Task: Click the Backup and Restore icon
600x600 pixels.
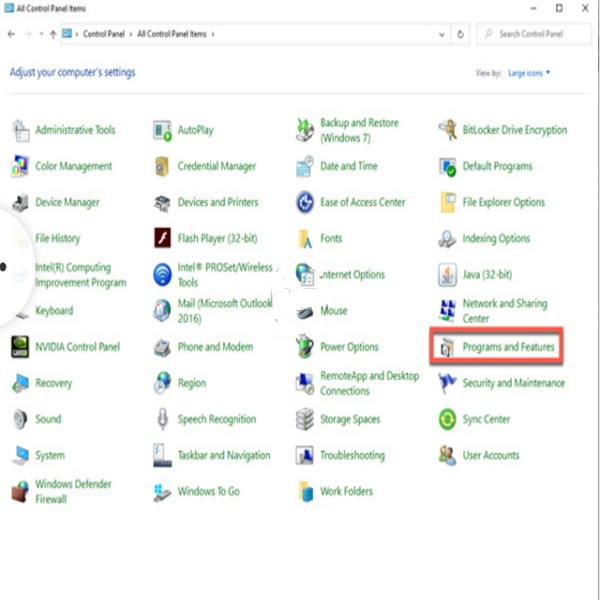Action: click(305, 130)
